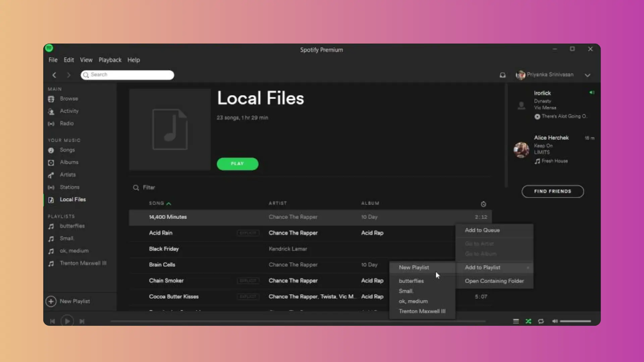Open the Playback menu

point(110,60)
